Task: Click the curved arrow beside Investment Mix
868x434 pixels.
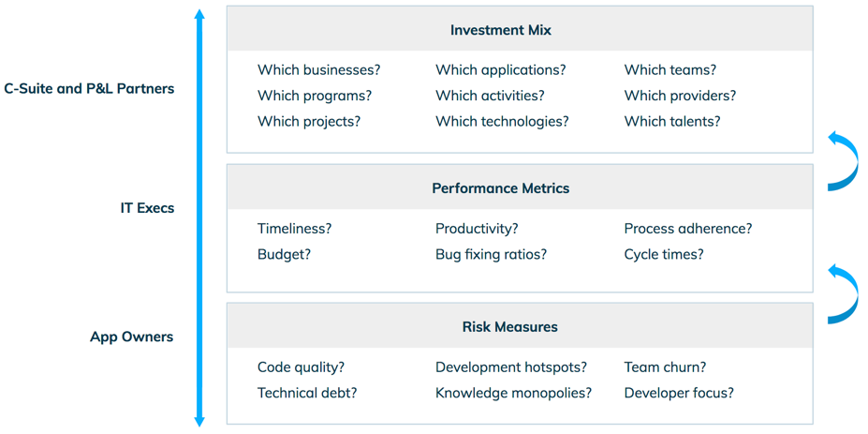Action: tap(844, 160)
